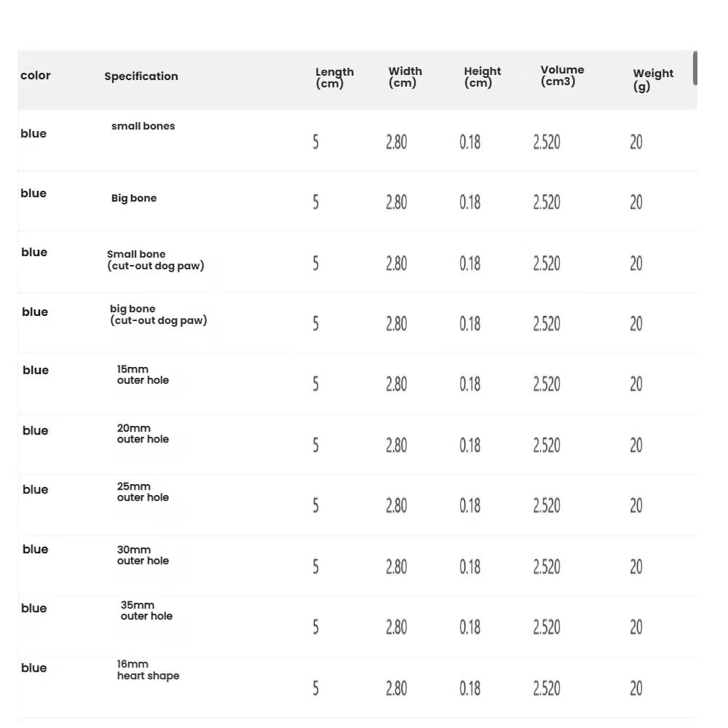Viewport: 728px width, 728px height.
Task: Select the "Weight (g)" column header
Action: tap(652, 79)
